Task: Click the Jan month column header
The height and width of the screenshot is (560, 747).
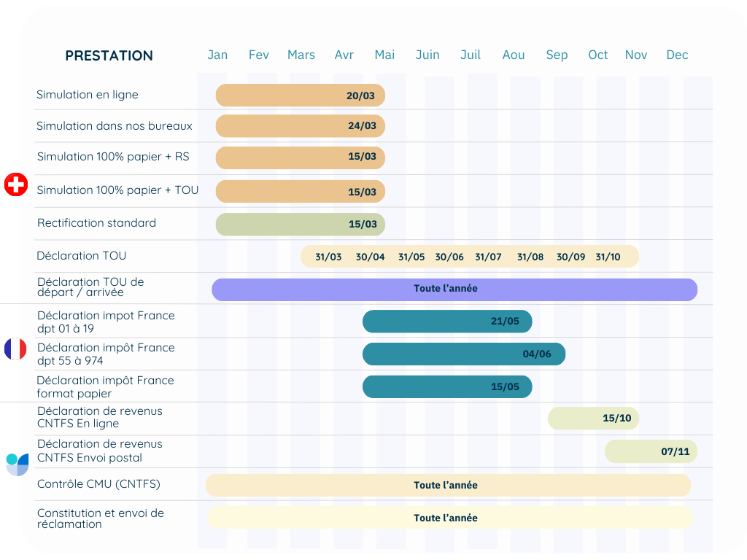Action: 217,55
